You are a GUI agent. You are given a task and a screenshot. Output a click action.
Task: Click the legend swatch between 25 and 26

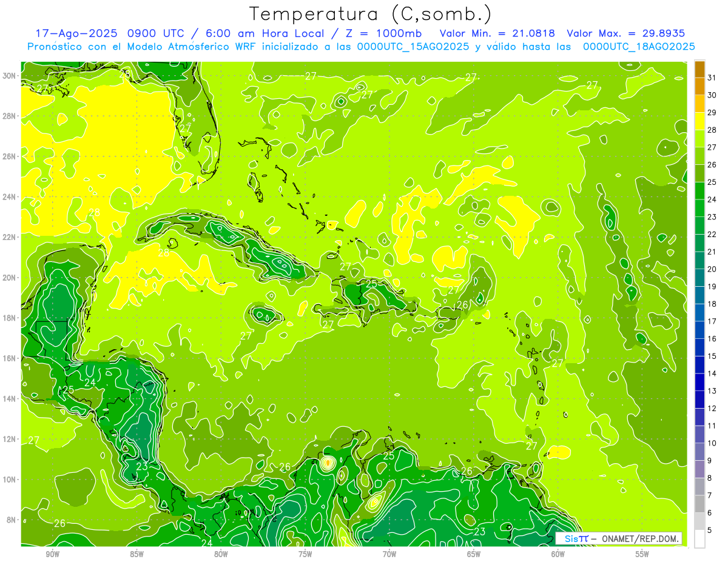coord(699,173)
